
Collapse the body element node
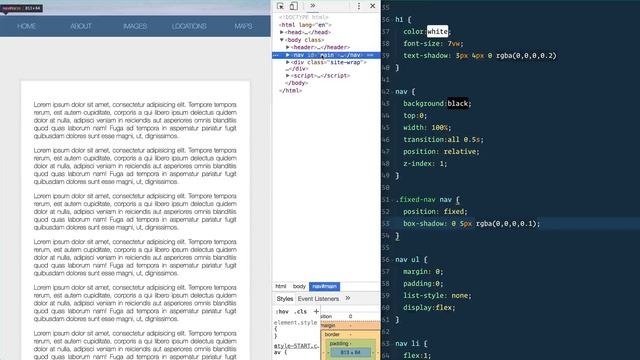tap(282, 40)
